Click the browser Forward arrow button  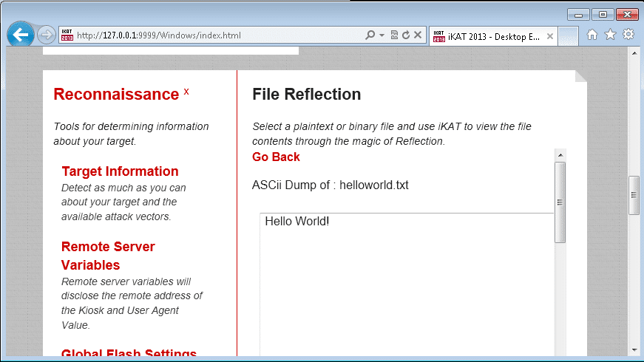coord(46,35)
